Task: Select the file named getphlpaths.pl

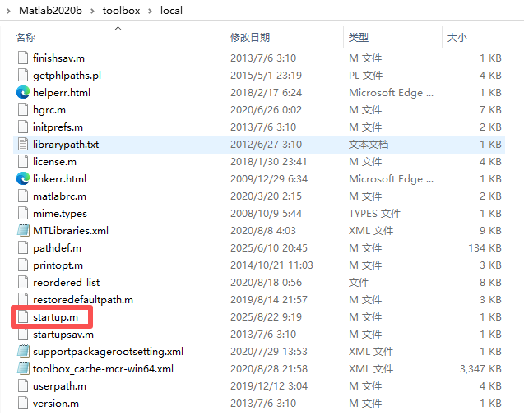Action: click(67, 76)
